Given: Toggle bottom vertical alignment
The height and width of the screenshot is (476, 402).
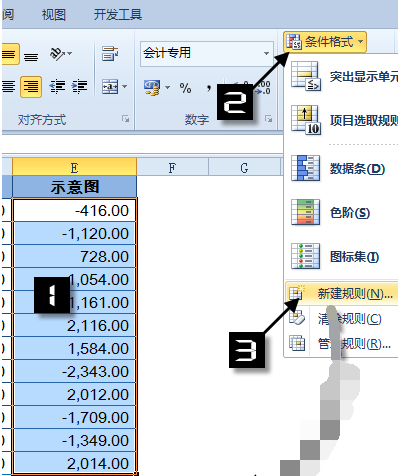Looking at the screenshot, I should click(x=31, y=57).
